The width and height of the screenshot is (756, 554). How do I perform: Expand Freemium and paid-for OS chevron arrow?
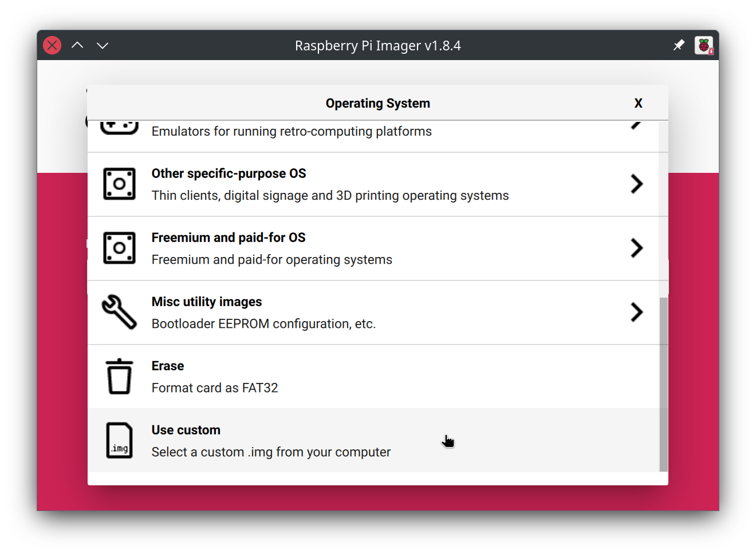click(x=636, y=248)
